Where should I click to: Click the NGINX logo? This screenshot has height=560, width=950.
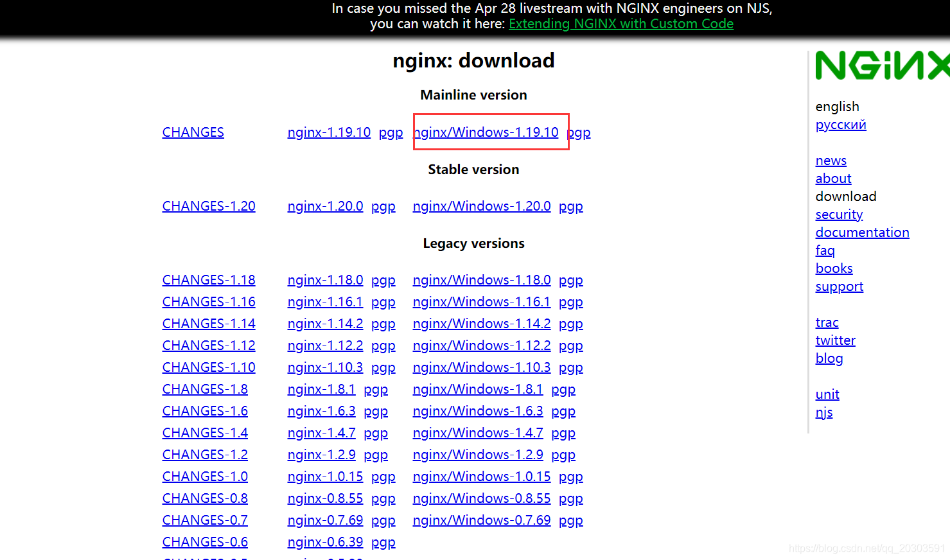pyautogui.click(x=883, y=66)
